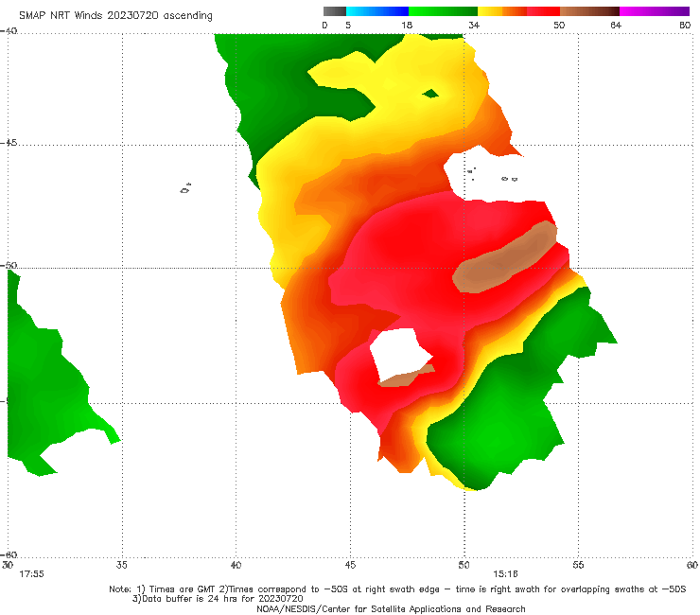The width and height of the screenshot is (700, 615).
Task: Select the swath time '15:16'
Action: point(505,574)
